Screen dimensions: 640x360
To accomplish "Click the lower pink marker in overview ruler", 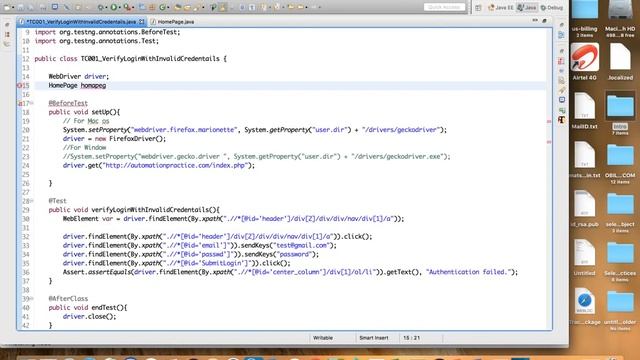I will (549, 142).
